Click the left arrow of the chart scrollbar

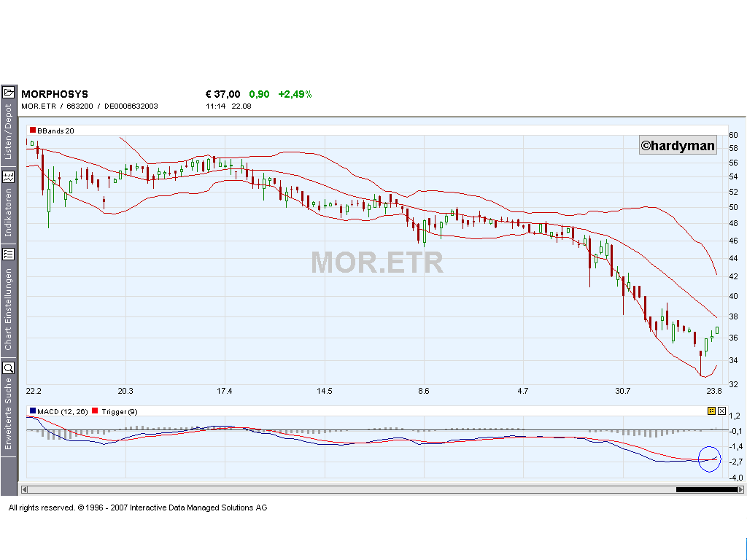(24, 489)
